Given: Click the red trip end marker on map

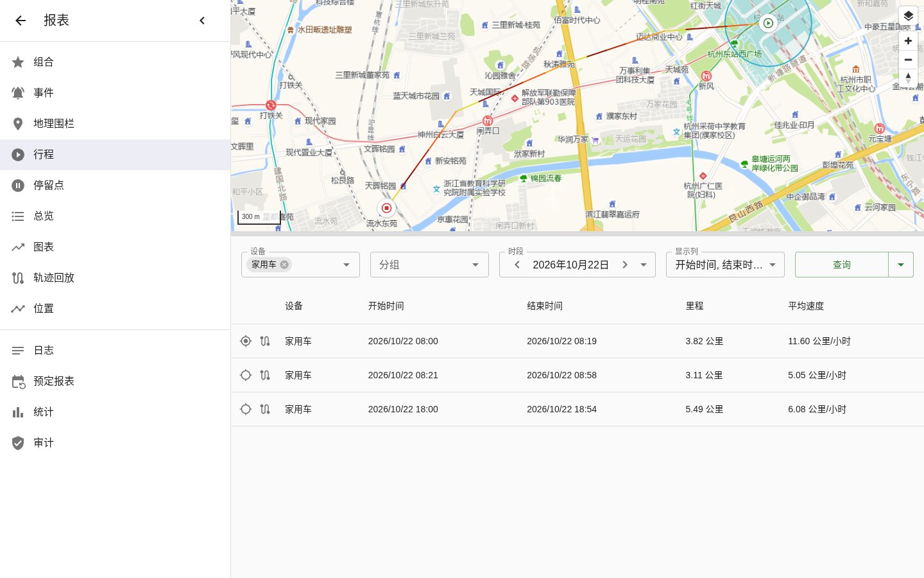Looking at the screenshot, I should click(386, 208).
